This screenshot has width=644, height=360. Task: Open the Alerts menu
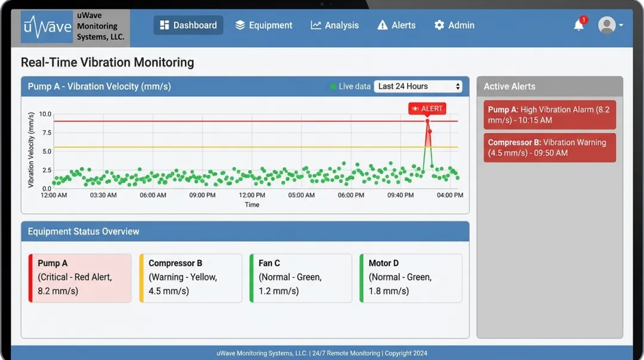(397, 25)
